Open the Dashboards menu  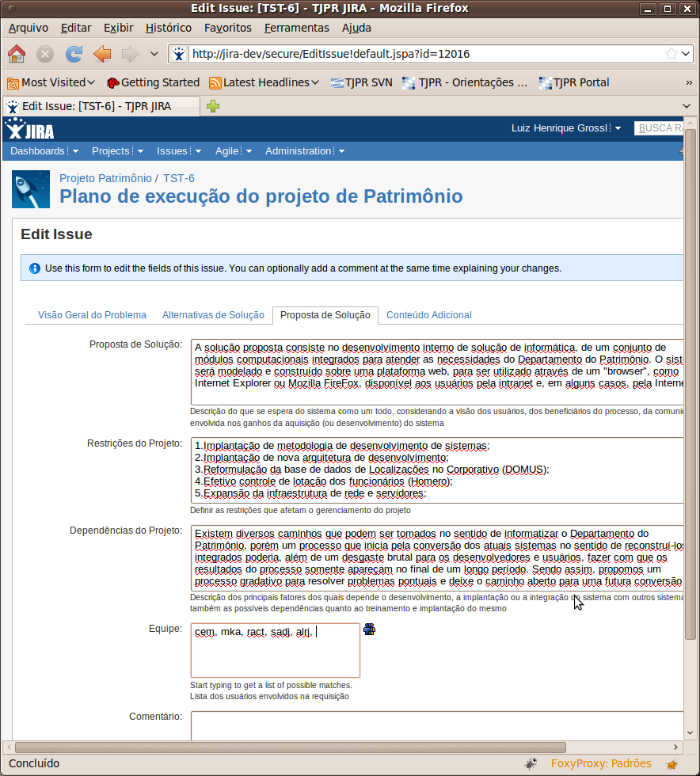[x=38, y=151]
